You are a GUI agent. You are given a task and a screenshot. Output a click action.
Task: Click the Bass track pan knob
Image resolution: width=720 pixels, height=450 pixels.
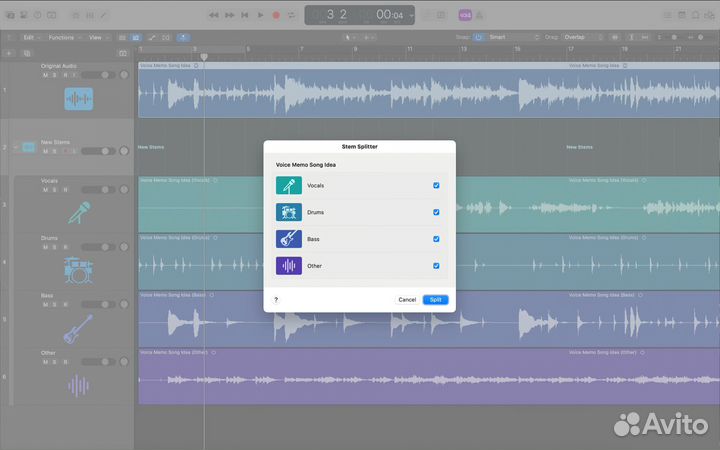pyautogui.click(x=124, y=304)
